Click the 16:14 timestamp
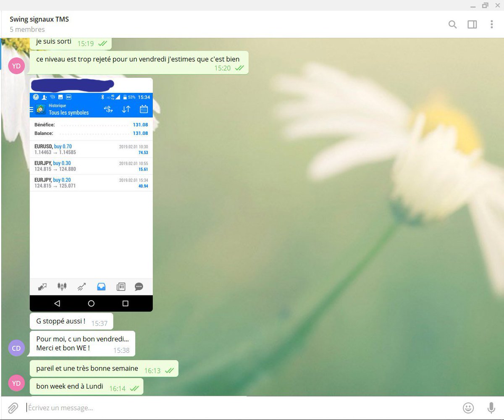 click(x=117, y=388)
